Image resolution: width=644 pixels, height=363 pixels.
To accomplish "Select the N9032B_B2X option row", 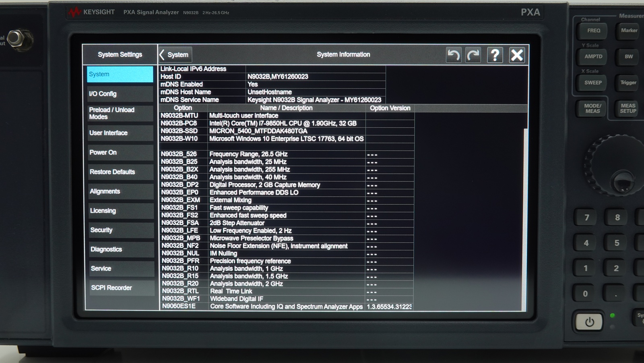I will click(287, 169).
